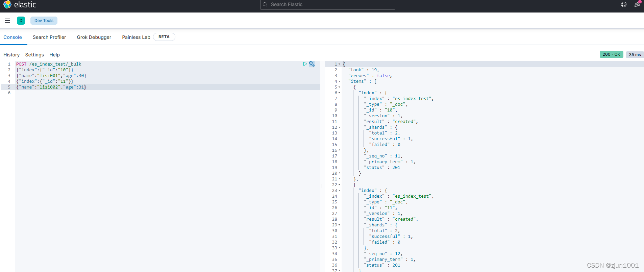
Task: Open the History panel
Action: (x=11, y=55)
